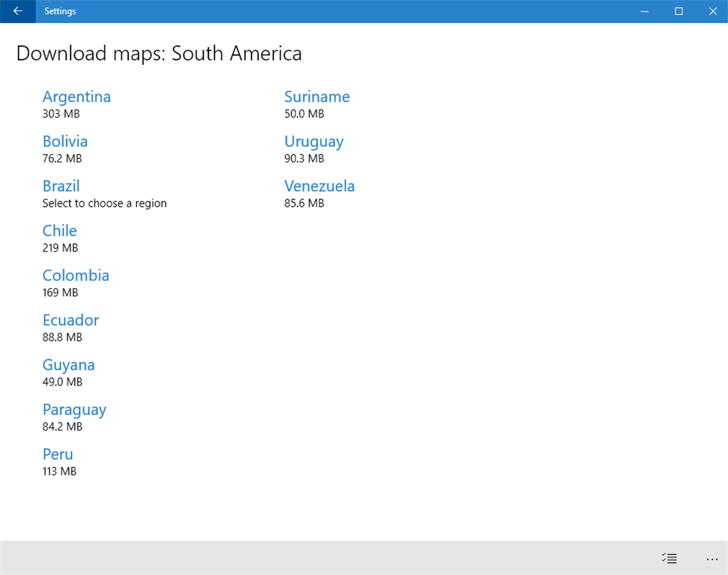This screenshot has width=728, height=575.
Task: Click the multi-select icon in bottom bar
Action: click(670, 559)
